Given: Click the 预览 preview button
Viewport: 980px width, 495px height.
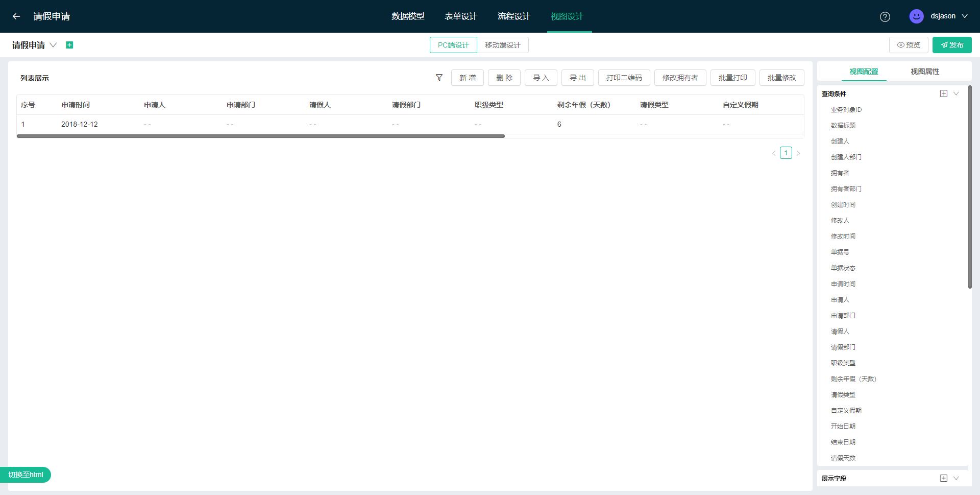Looking at the screenshot, I should coord(909,45).
